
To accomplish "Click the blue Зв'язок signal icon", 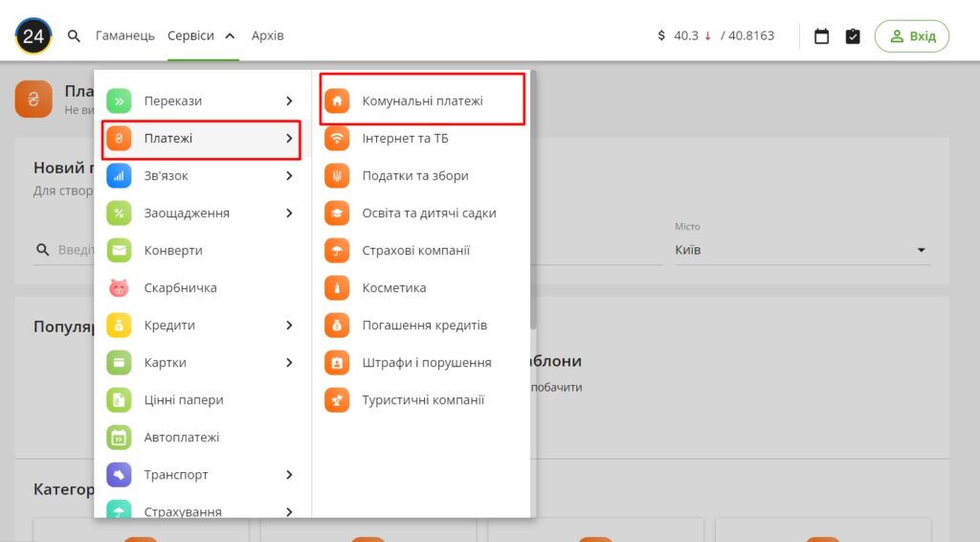I will [119, 175].
